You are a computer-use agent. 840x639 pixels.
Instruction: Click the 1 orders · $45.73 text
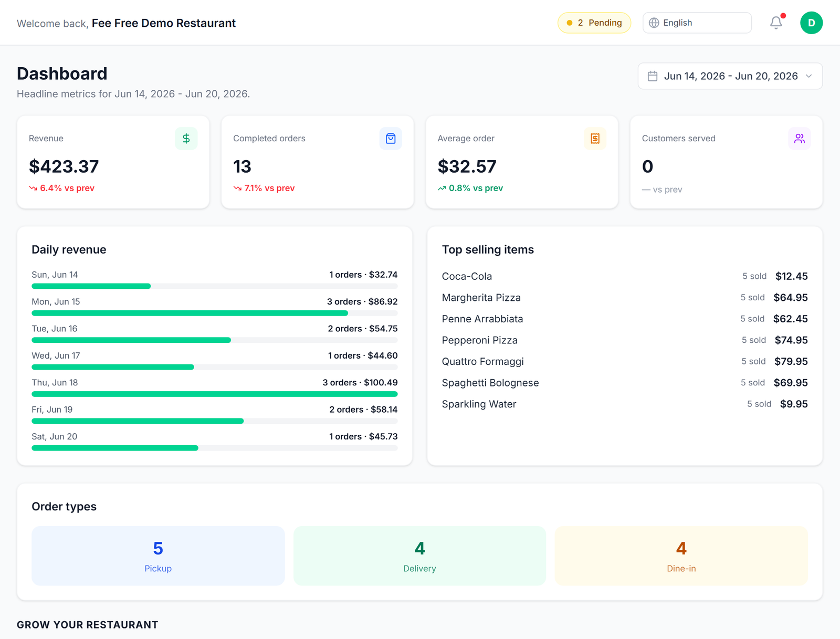pos(363,437)
